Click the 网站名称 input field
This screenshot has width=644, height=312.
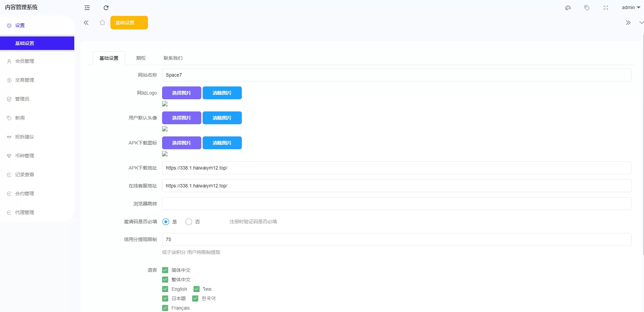tap(396, 75)
